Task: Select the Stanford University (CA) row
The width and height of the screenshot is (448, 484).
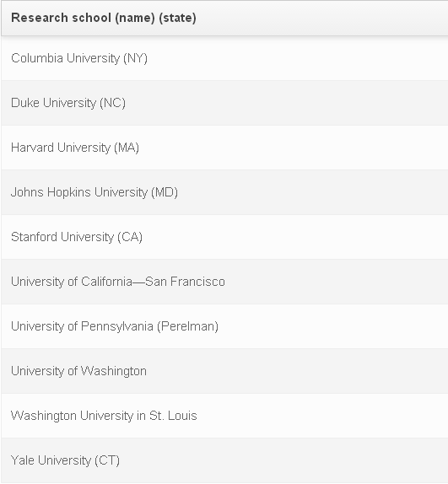Action: pyautogui.click(x=224, y=237)
